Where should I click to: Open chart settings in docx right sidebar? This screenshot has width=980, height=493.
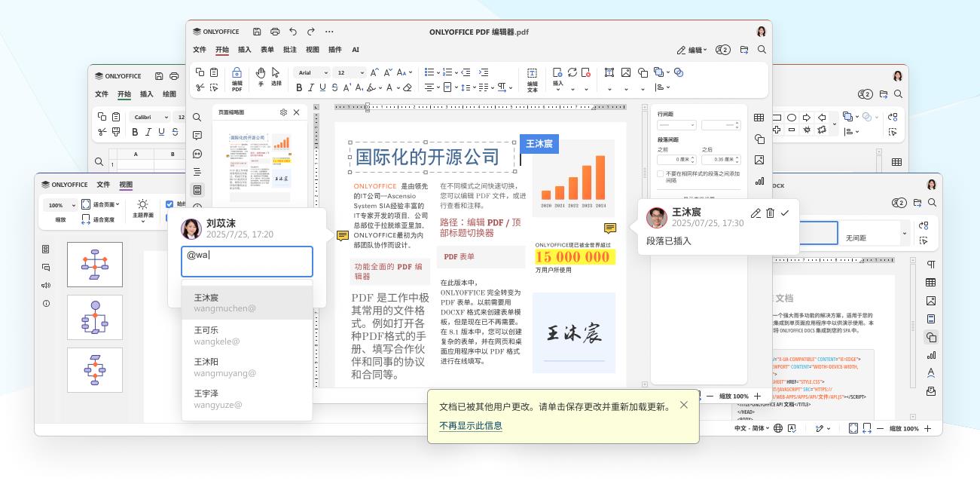click(x=931, y=356)
